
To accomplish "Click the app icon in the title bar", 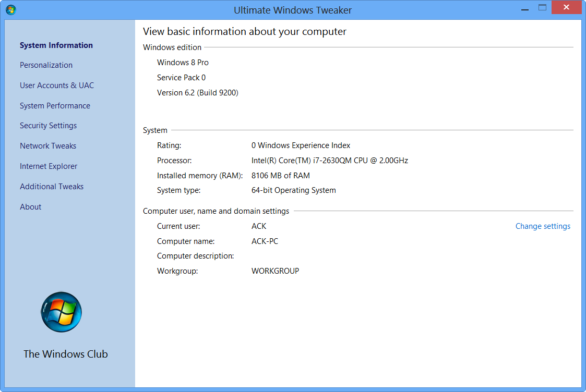I will (x=11, y=10).
